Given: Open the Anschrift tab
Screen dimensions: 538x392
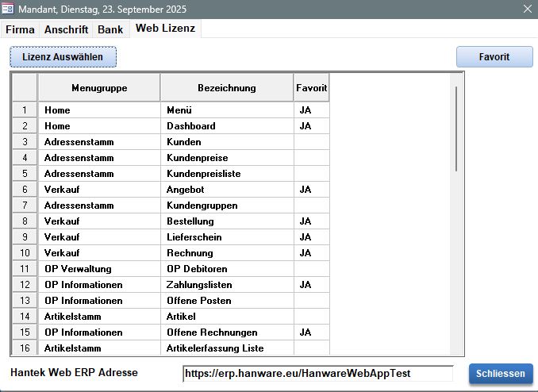Looking at the screenshot, I should click(x=66, y=29).
